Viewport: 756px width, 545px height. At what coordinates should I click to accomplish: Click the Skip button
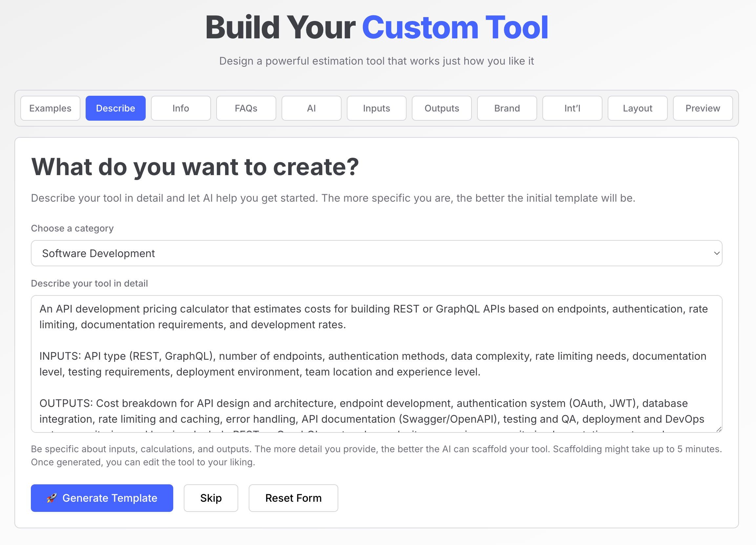point(211,498)
